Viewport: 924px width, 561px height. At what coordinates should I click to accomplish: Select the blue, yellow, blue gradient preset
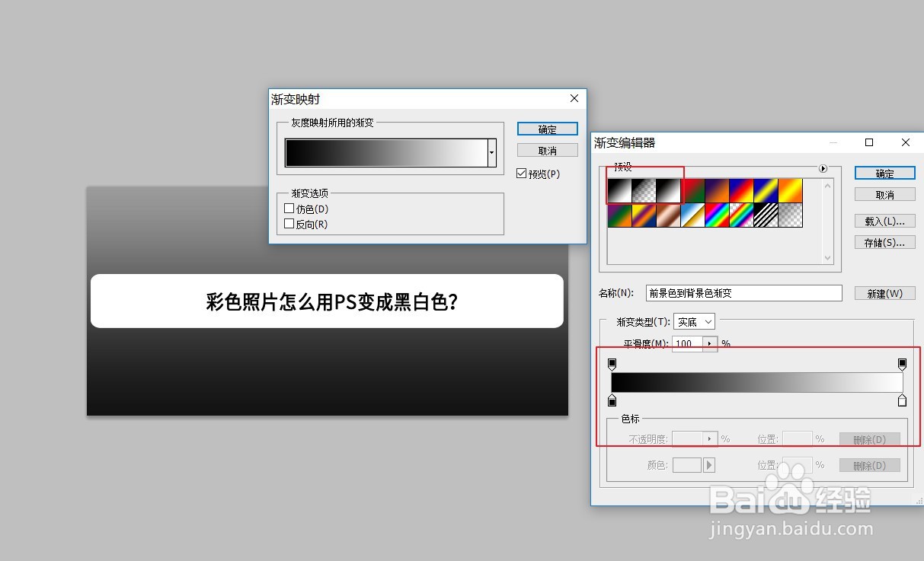(766, 190)
